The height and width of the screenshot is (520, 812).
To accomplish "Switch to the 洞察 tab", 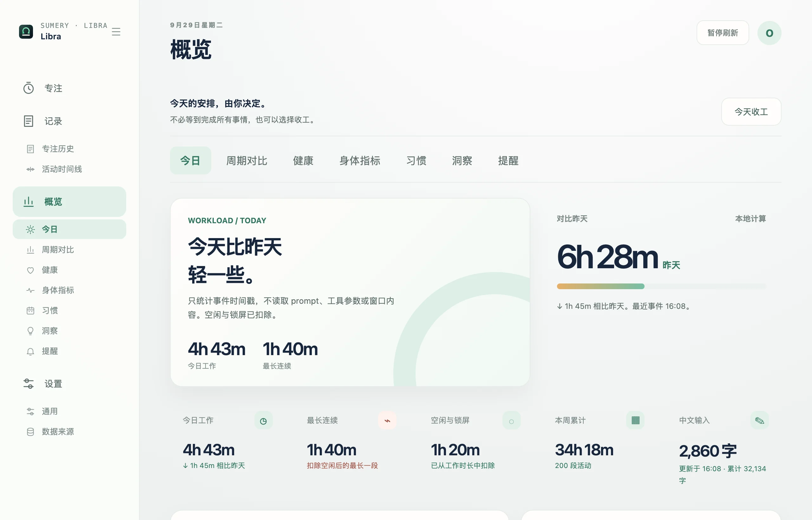I will pyautogui.click(x=462, y=160).
